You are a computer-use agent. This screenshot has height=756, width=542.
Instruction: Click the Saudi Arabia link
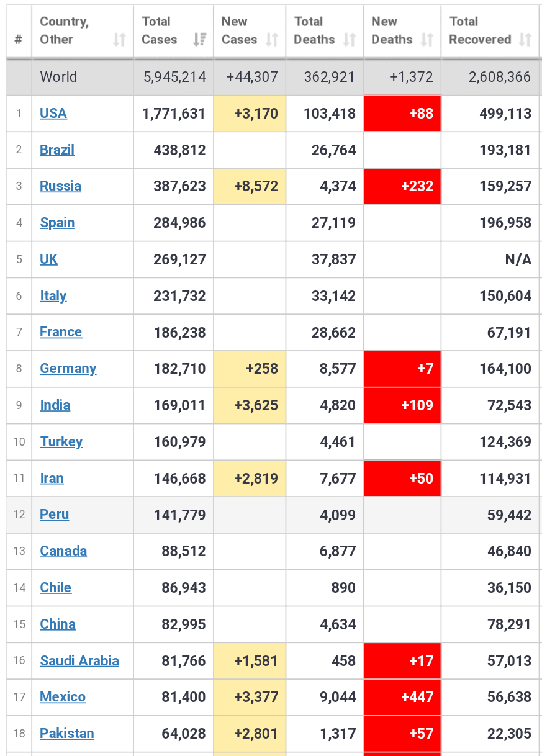coord(79,661)
